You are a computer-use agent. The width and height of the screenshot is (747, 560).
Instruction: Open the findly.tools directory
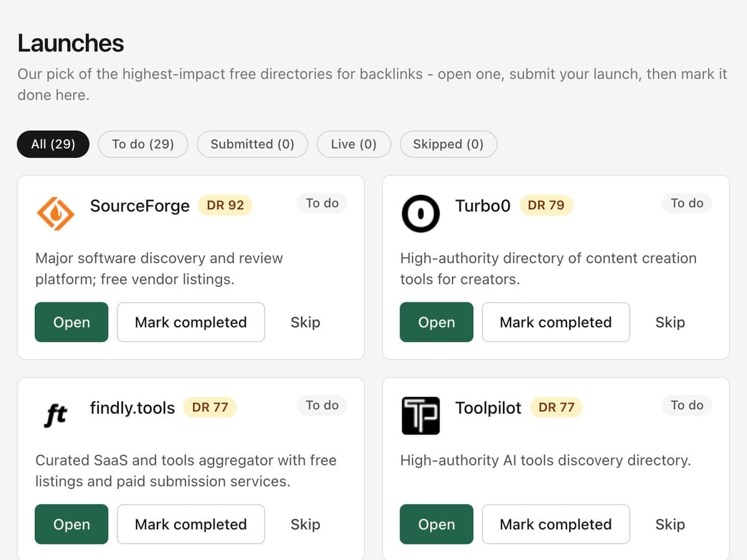72,525
